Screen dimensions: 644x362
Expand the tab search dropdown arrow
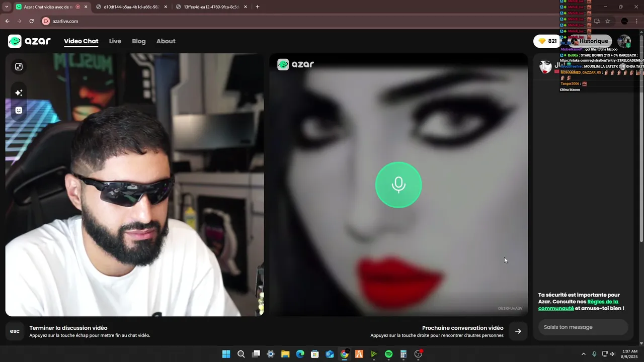6,7
